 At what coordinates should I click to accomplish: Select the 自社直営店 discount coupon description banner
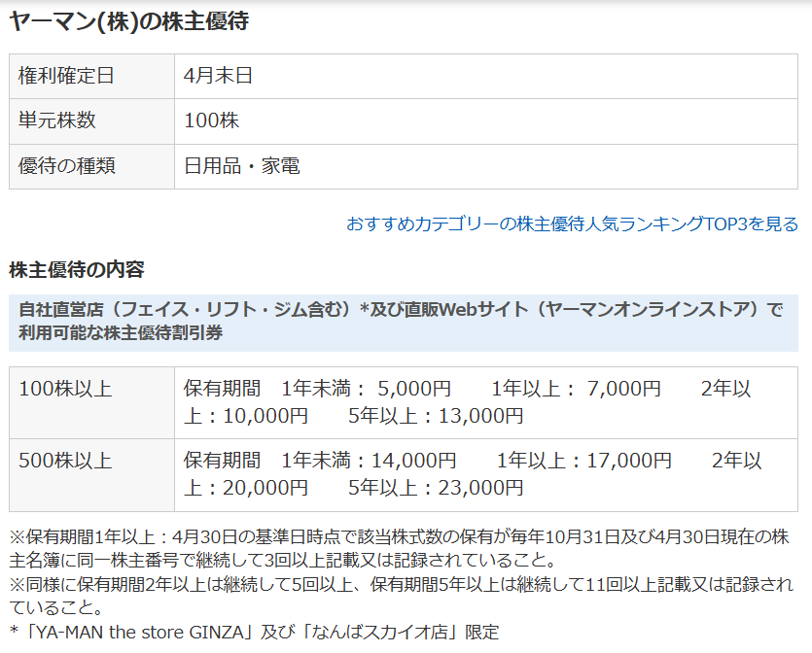coord(404,323)
